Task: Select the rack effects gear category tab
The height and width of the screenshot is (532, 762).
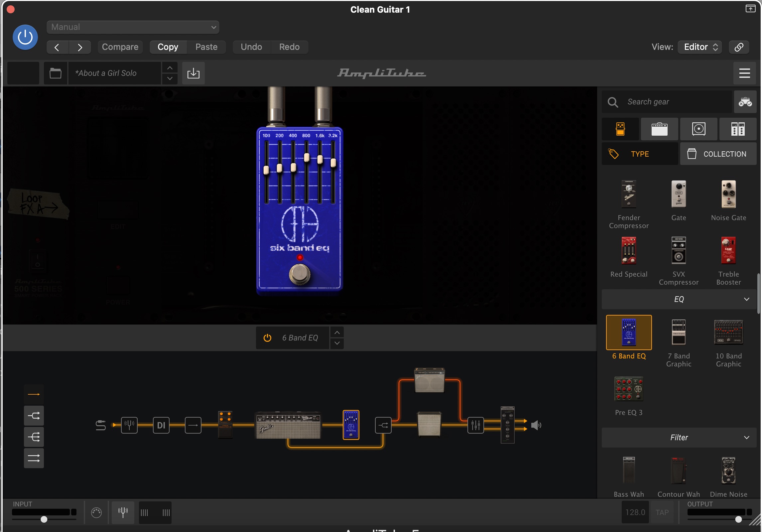Action: [738, 129]
